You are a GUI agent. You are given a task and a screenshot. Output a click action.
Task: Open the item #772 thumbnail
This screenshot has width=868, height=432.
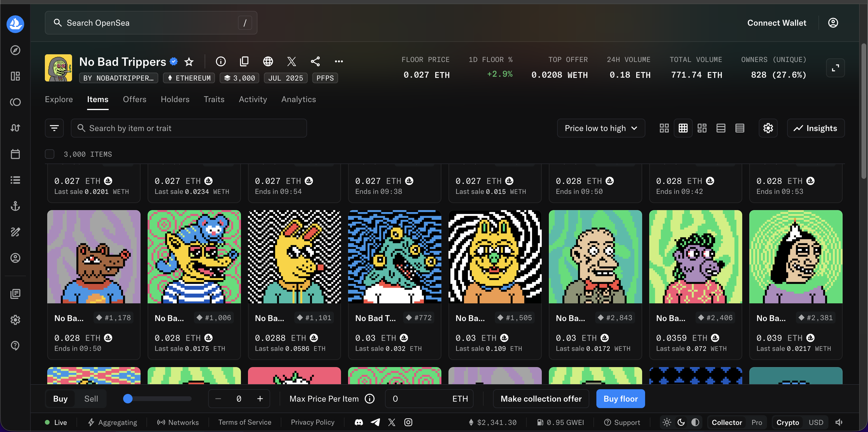click(x=394, y=256)
